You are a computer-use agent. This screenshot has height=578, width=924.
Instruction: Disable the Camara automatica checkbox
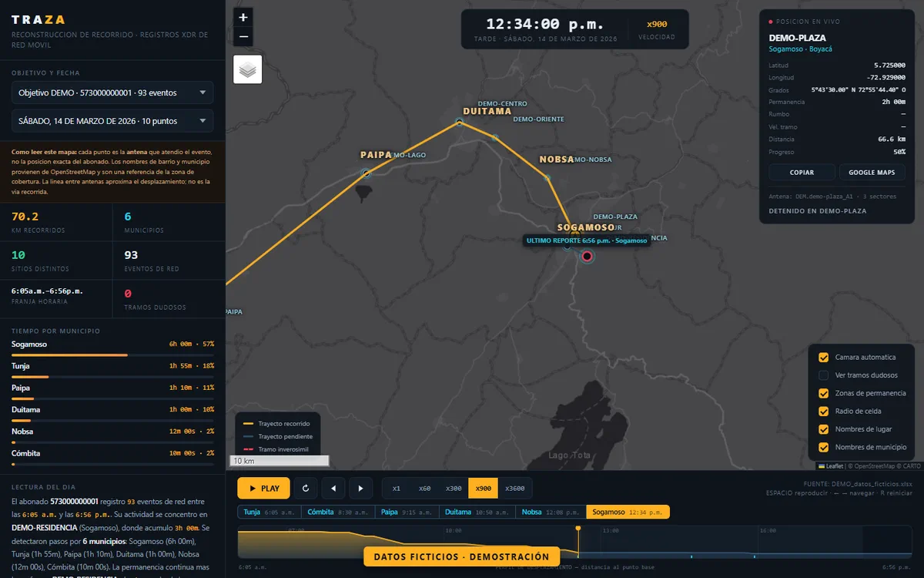[x=824, y=358]
